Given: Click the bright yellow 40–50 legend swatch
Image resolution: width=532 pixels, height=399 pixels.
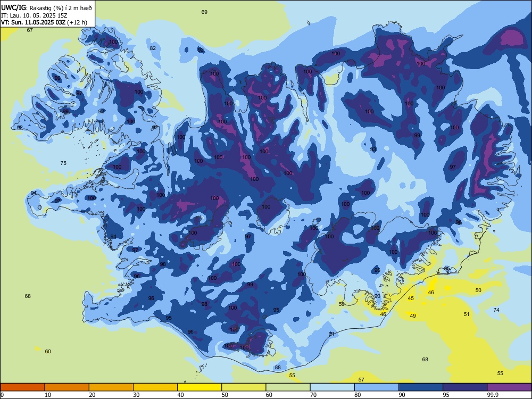Looking at the screenshot, I should [x=199, y=387].
